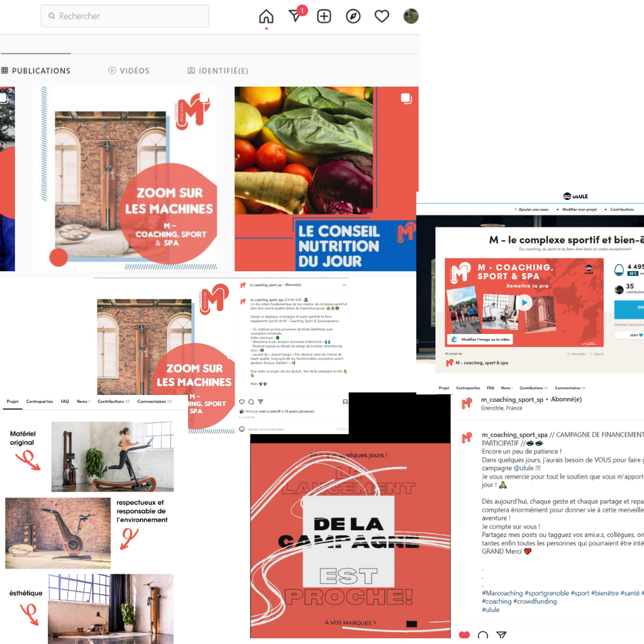The image size is (644, 644).
Task: Open the emoji picker beside the comment field
Action: pos(242,429)
